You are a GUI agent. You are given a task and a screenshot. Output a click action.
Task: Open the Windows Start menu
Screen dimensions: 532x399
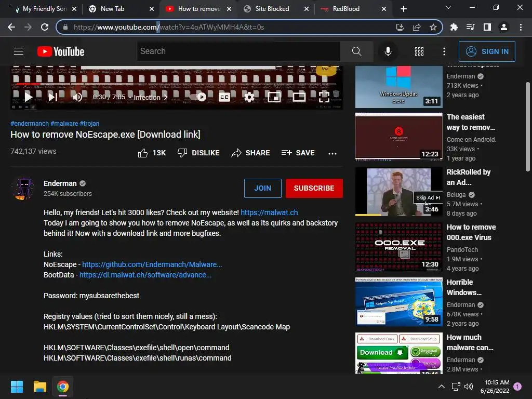click(17, 387)
